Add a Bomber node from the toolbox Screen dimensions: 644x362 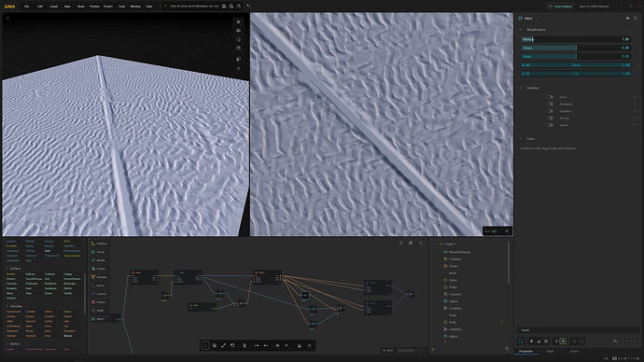point(10,273)
